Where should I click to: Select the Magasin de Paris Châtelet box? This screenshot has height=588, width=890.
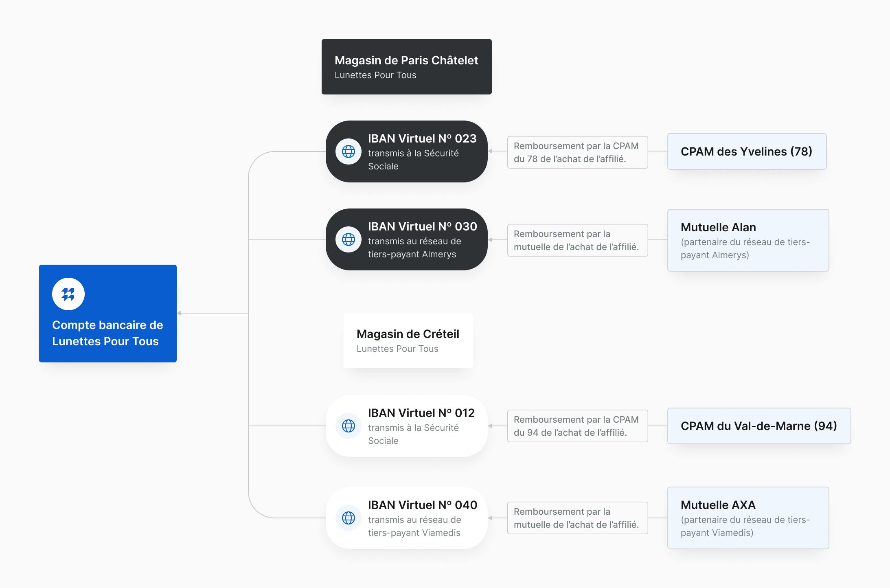tap(407, 67)
